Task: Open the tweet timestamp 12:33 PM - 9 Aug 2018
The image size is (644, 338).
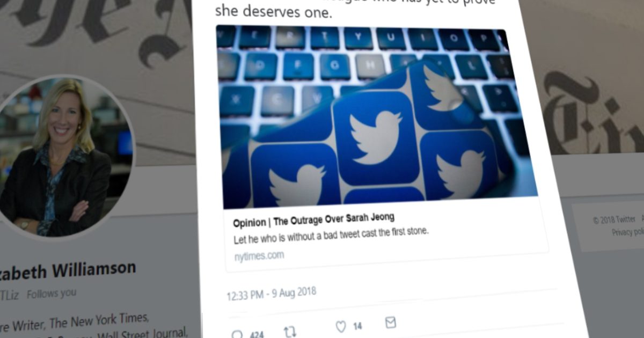Action: [271, 293]
